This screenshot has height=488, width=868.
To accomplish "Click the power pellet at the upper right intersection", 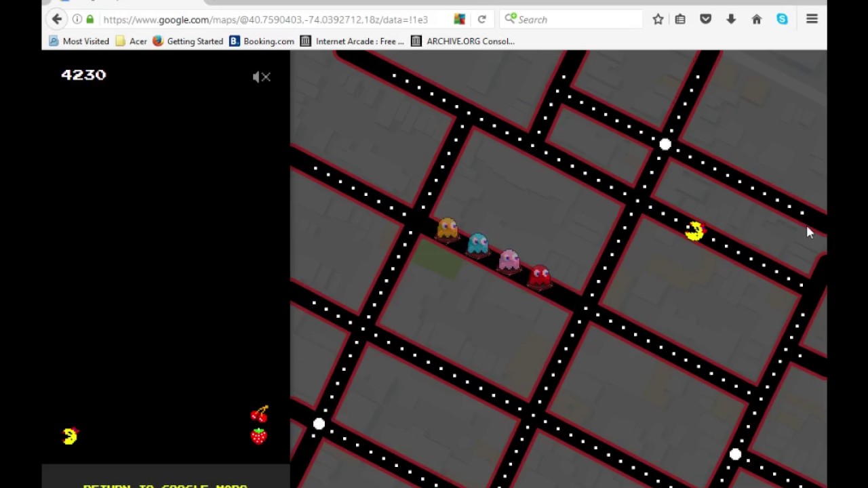I will (665, 144).
